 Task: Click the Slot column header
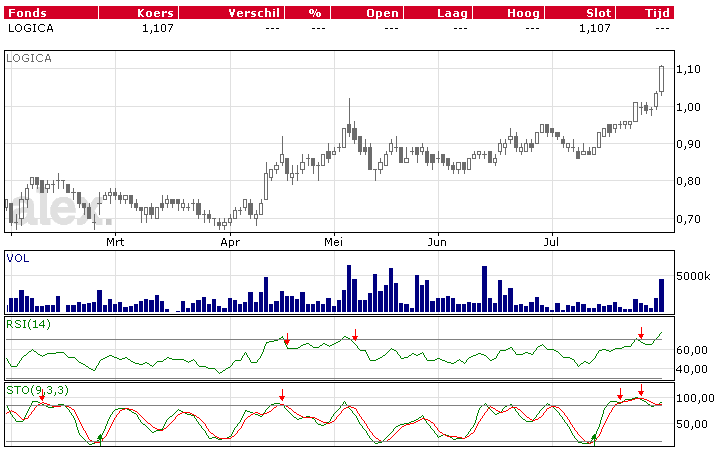[580, 13]
